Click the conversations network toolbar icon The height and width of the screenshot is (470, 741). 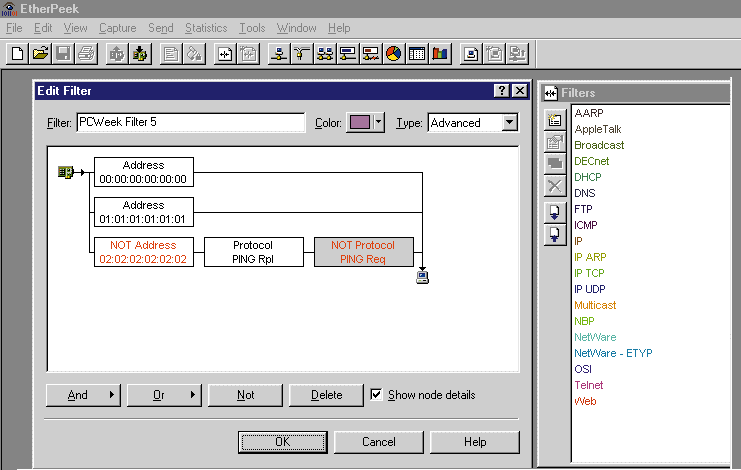pos(325,53)
